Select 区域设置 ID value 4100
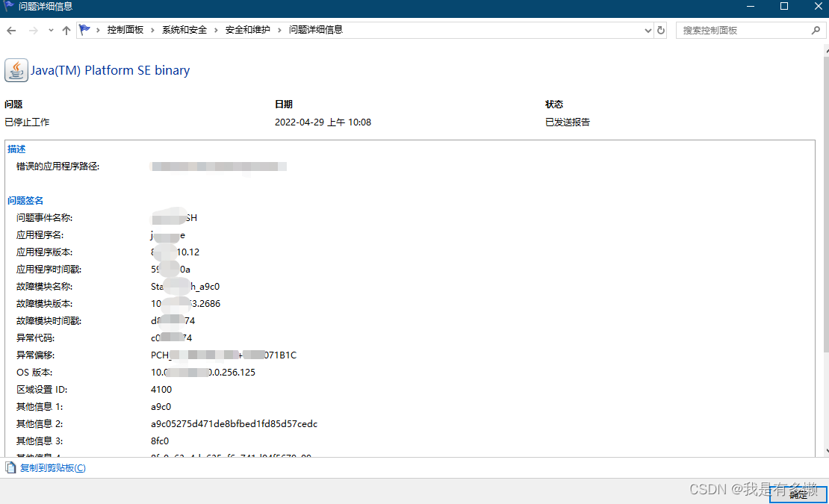Image resolution: width=829 pixels, height=504 pixels. 161,389
